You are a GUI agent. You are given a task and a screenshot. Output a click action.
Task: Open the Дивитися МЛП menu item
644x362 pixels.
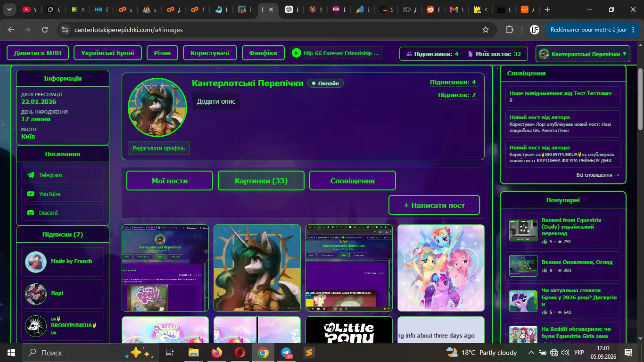point(37,53)
